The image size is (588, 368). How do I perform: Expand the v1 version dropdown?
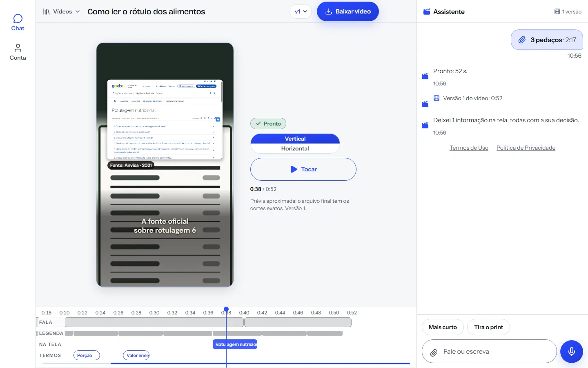[x=301, y=11]
